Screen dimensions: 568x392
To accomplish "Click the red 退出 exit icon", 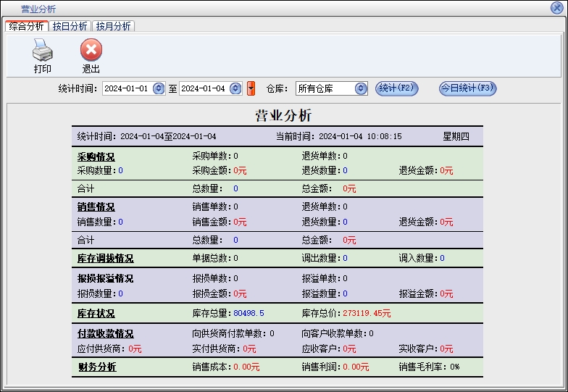I will click(91, 51).
